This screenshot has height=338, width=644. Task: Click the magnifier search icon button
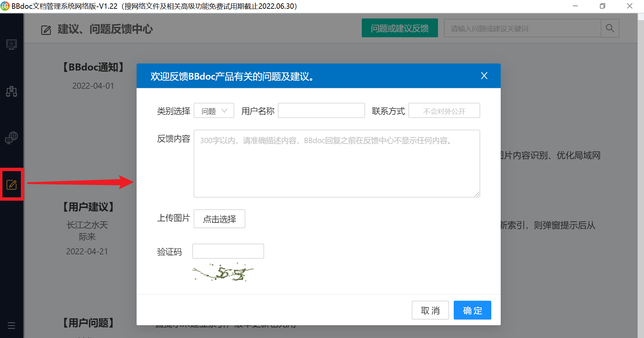coord(610,28)
